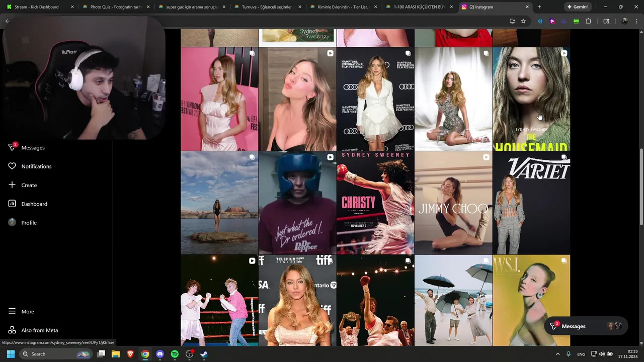Open volume control speaker icon
644x362 pixels.
click(602, 354)
